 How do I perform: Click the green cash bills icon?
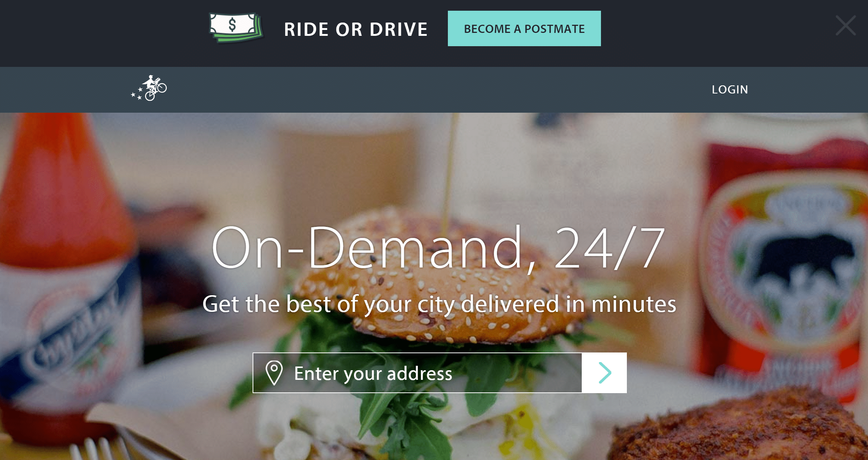tap(236, 28)
